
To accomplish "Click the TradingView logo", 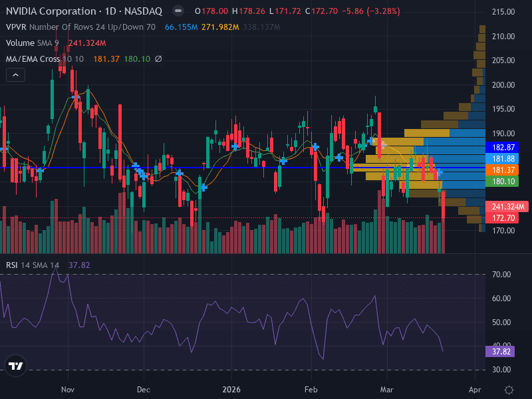I will pyautogui.click(x=15, y=366).
